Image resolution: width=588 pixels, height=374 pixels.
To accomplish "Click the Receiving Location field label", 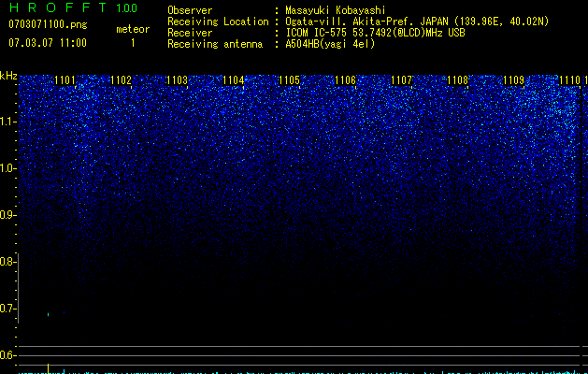I will coord(218,22).
